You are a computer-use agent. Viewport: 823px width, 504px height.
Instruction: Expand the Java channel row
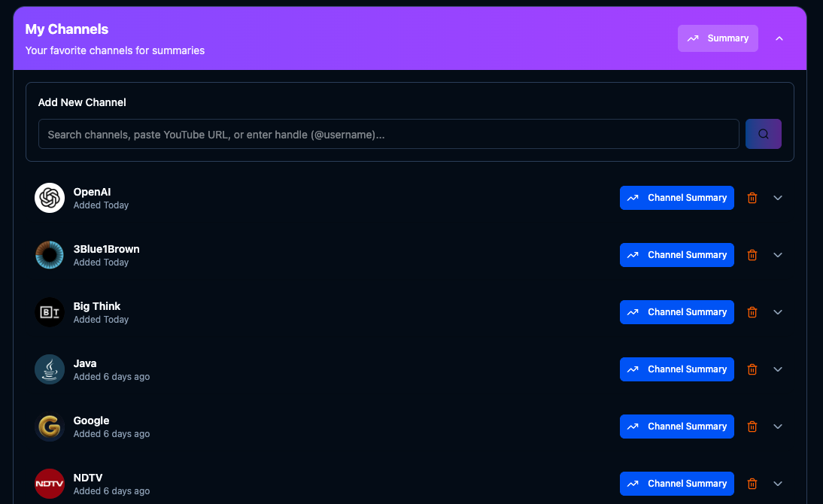click(x=778, y=369)
